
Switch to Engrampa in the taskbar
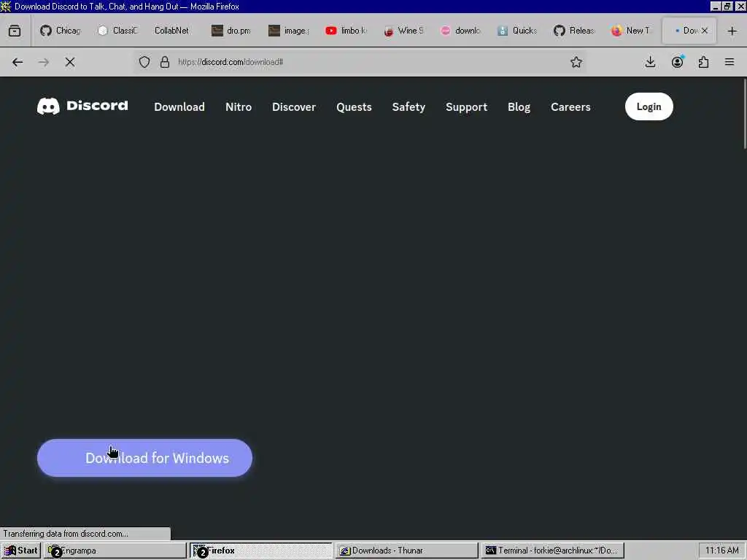click(115, 551)
